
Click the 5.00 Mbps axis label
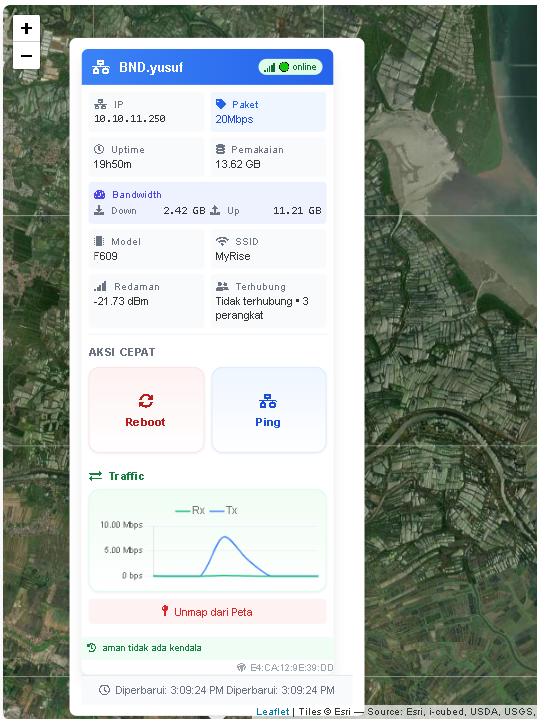click(x=123, y=550)
